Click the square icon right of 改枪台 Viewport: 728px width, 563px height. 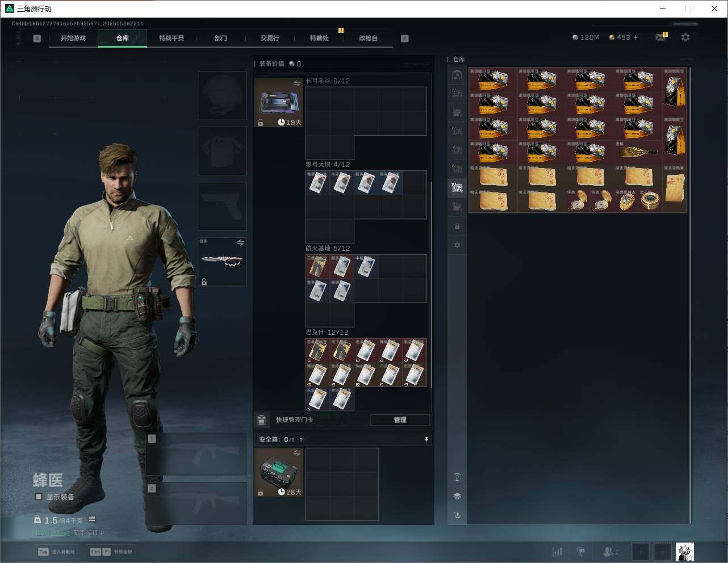coord(405,39)
